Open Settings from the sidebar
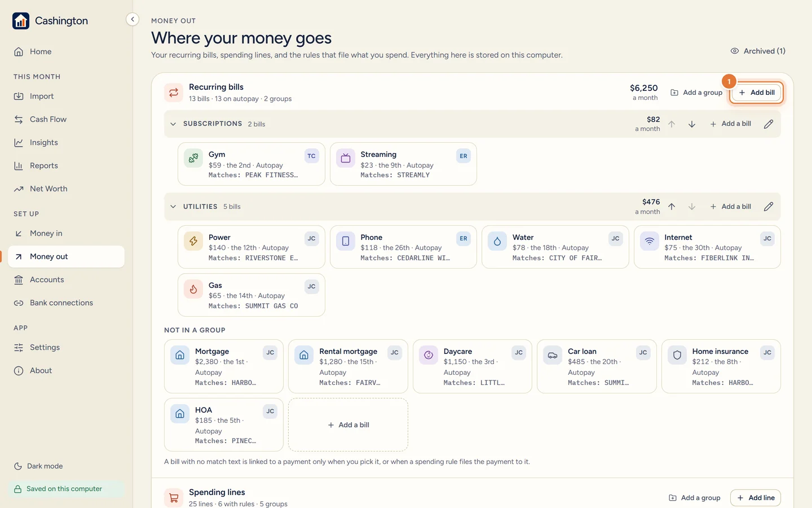The width and height of the screenshot is (812, 508). (x=67, y=347)
